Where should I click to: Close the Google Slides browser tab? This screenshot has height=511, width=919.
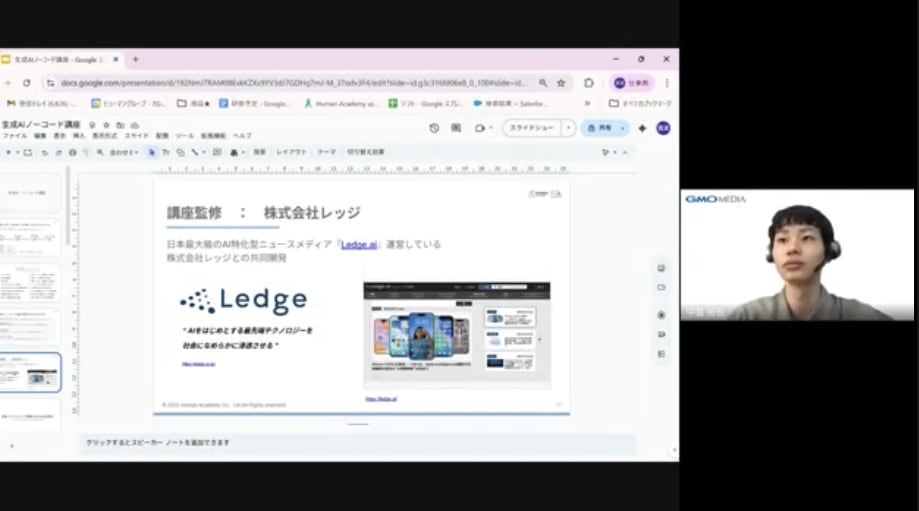tap(115, 59)
